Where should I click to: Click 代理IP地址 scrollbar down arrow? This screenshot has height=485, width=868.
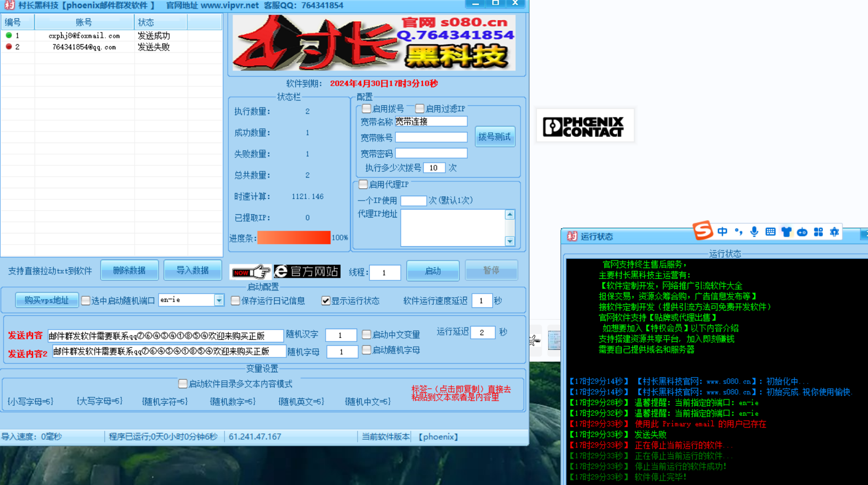click(510, 241)
